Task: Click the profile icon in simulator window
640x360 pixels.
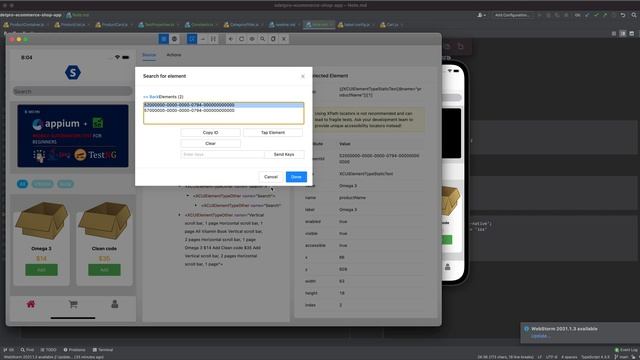Action: 447,267
